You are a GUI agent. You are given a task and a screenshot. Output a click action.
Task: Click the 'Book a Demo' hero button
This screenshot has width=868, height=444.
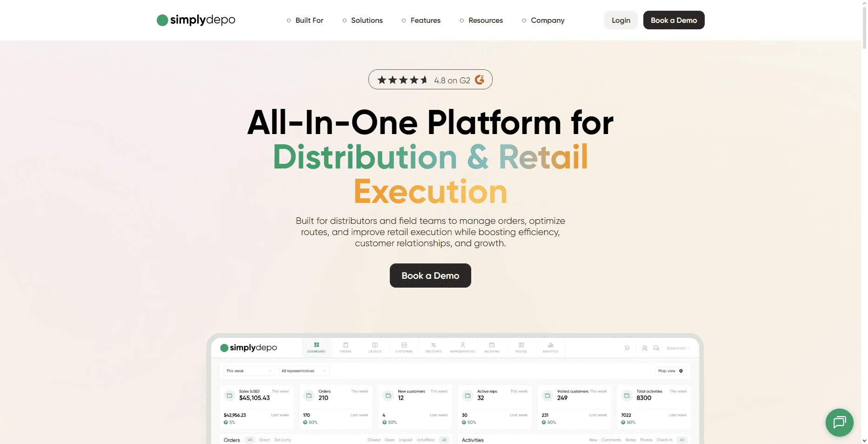click(x=430, y=275)
